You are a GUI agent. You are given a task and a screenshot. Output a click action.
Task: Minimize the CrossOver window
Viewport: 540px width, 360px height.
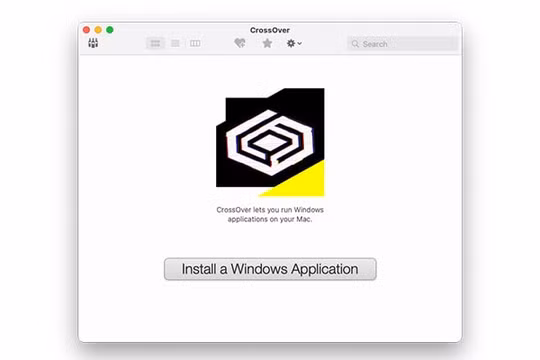pos(98,30)
